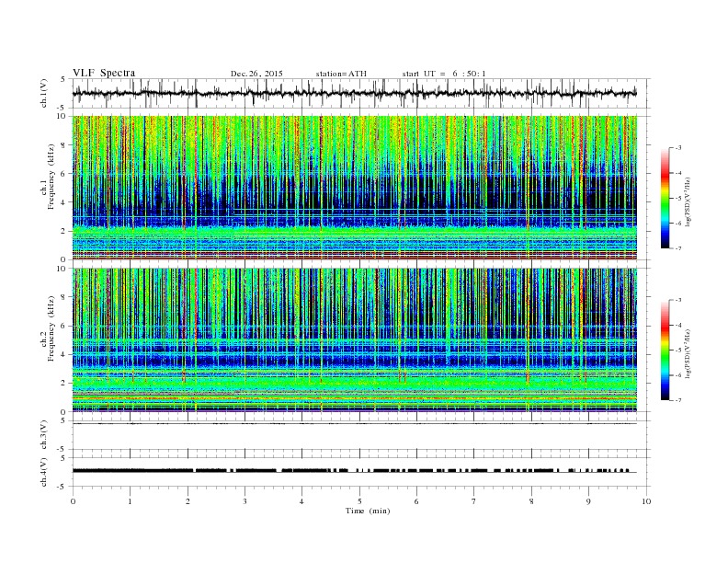Click time axis tick label '3'
Screen dimensions: 728x563
245,501
